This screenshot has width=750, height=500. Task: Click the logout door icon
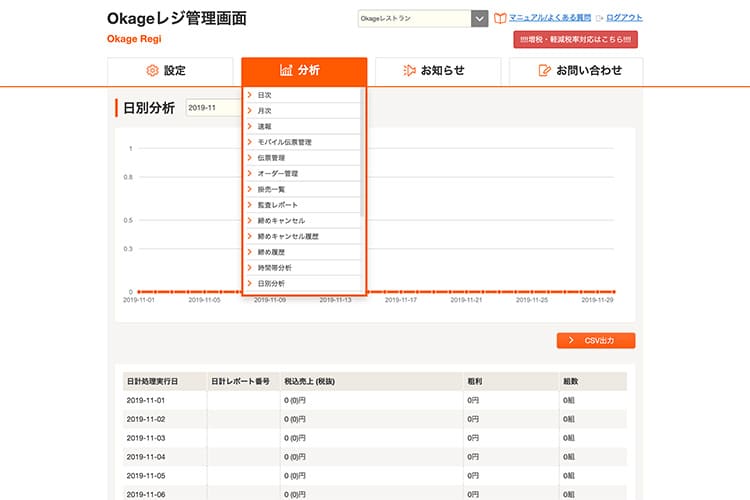coord(599,18)
